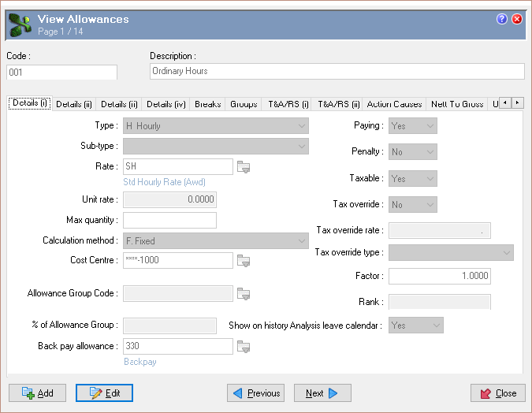Click the green application logo icon
This screenshot has height=413, width=532.
click(20, 24)
